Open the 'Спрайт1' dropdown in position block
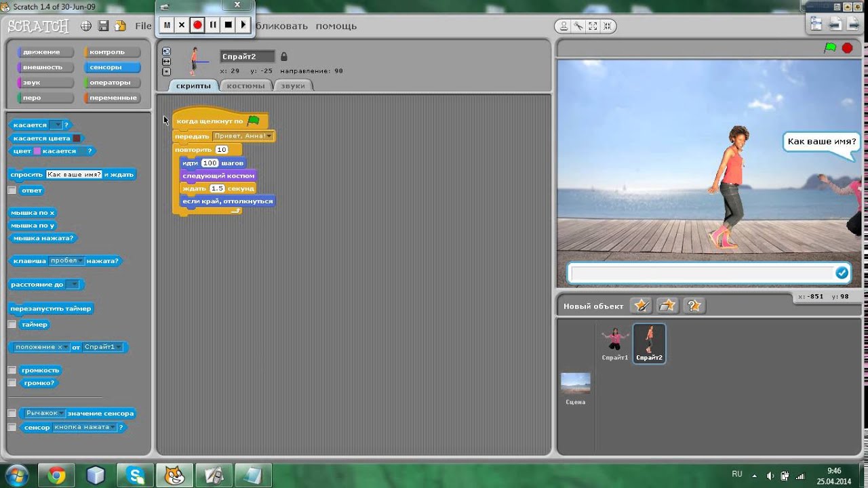Image resolution: width=868 pixels, height=488 pixels. pyautogui.click(x=102, y=347)
